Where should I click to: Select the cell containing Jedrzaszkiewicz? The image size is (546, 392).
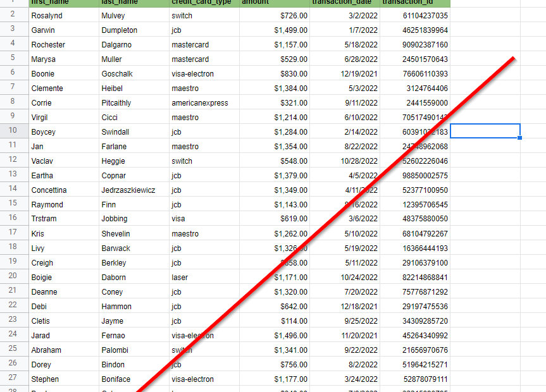134,190
